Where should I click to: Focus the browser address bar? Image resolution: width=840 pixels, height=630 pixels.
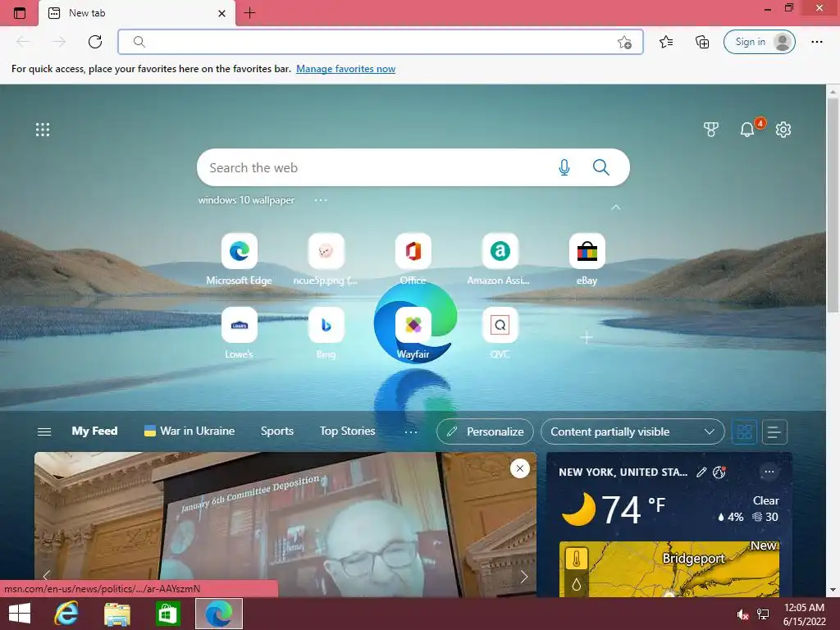pyautogui.click(x=381, y=42)
